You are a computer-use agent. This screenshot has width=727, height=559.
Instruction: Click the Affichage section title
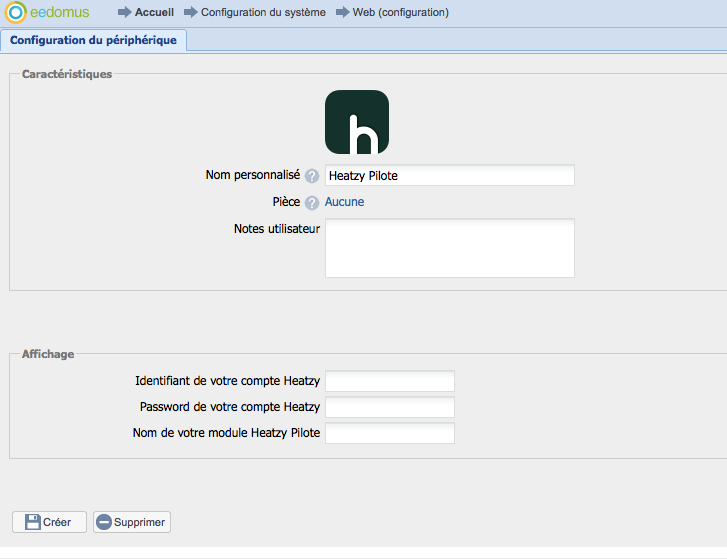pos(48,354)
